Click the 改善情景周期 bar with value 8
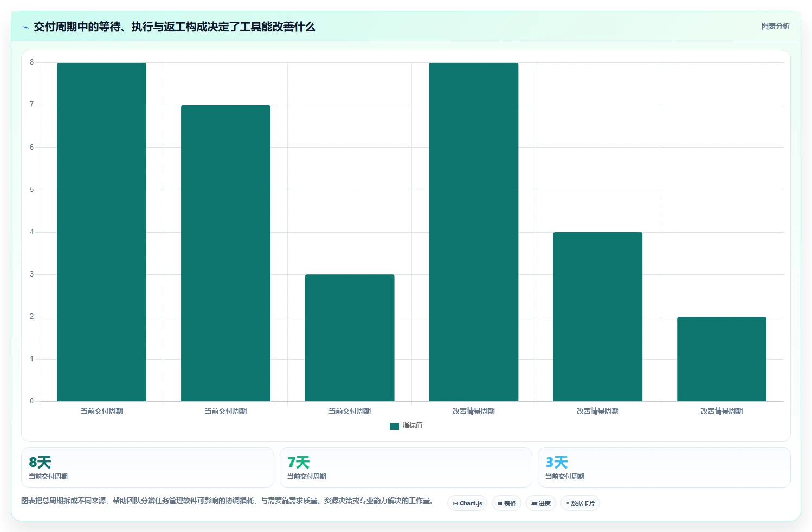 (x=474, y=232)
